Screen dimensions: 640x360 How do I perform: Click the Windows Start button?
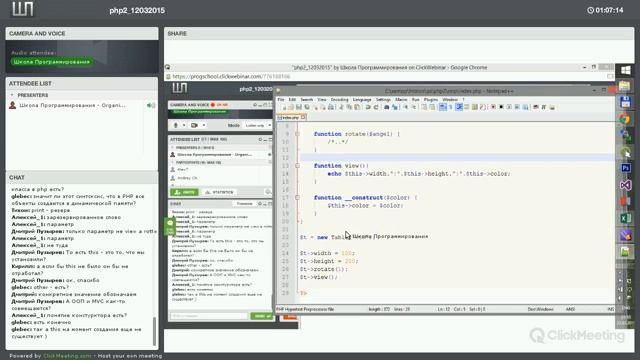click(625, 70)
